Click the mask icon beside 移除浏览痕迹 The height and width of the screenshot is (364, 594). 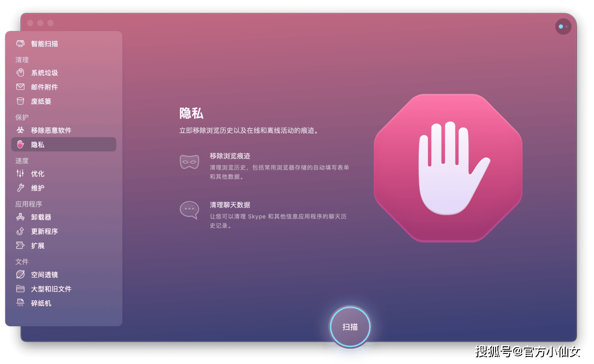pos(189,161)
